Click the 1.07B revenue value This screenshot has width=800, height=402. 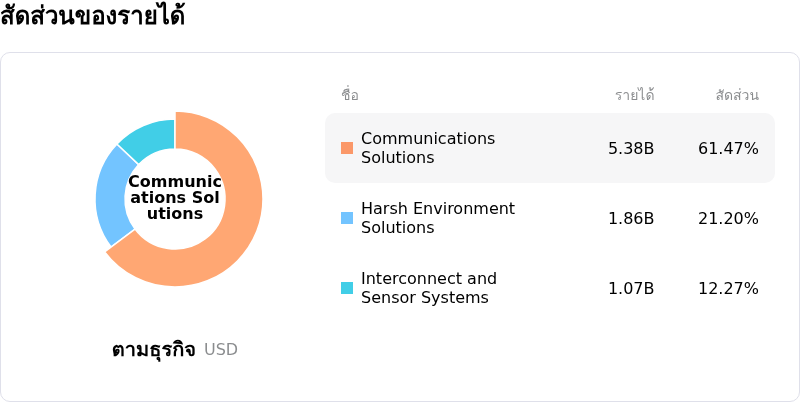pos(631,289)
